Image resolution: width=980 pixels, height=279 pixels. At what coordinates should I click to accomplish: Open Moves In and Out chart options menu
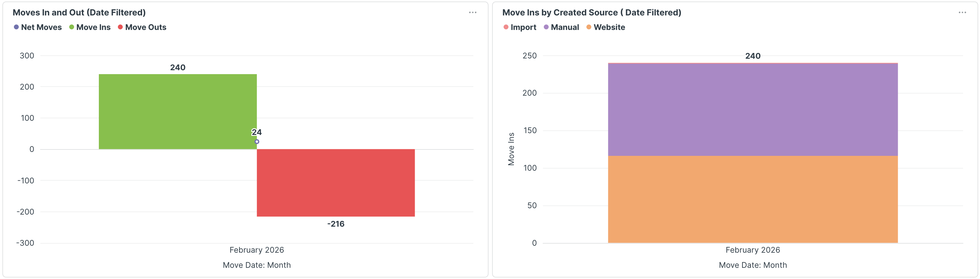click(472, 13)
